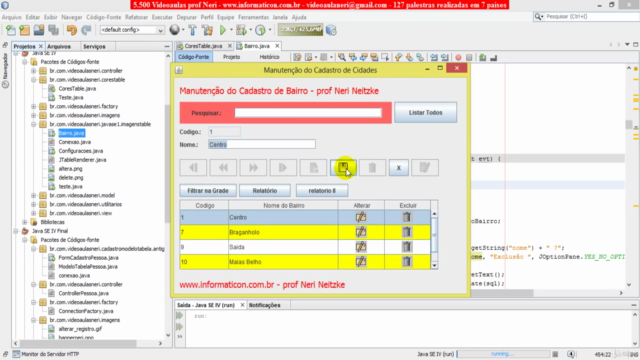Open the Ferramentas menu
Screen dimensions: 640x360
pyautogui.click(x=253, y=17)
